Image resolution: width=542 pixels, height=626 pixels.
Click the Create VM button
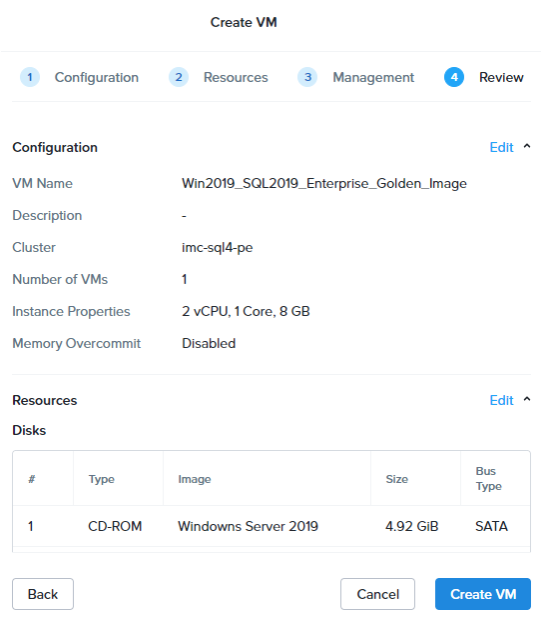click(483, 594)
